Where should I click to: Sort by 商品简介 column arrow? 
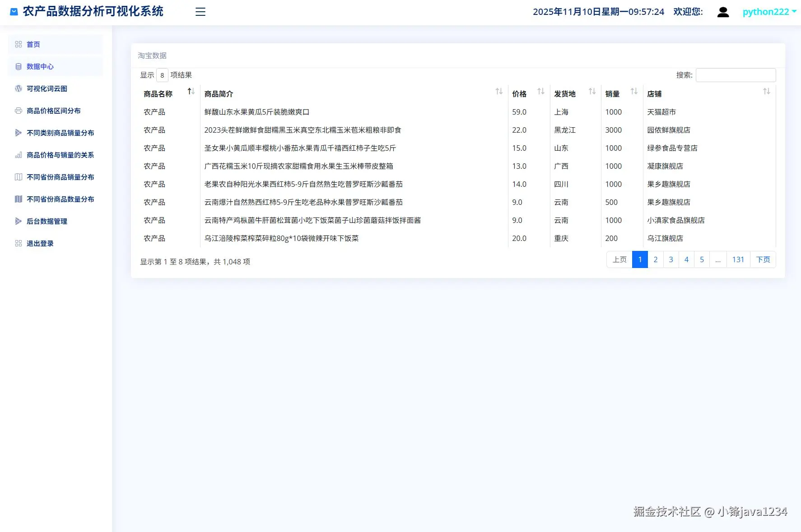pos(499,92)
